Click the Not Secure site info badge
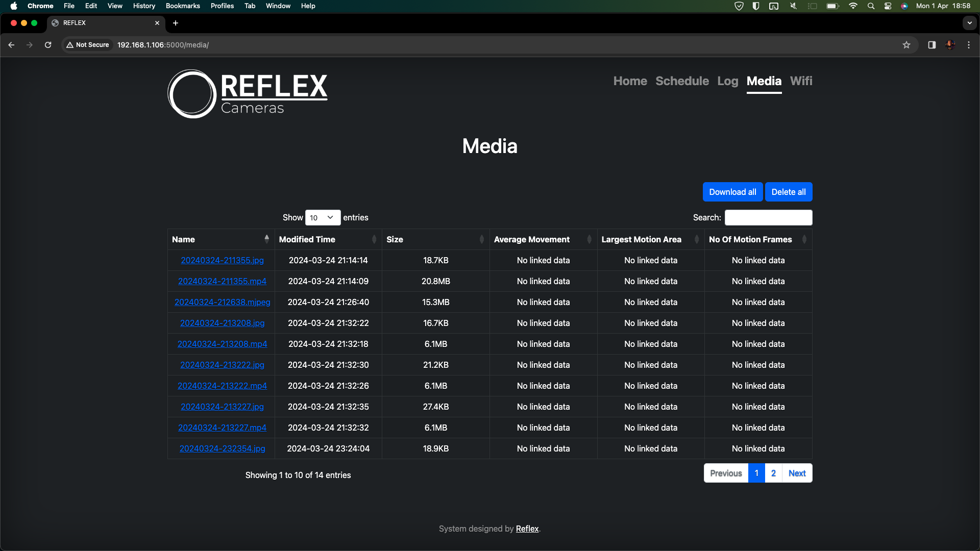 coord(88,45)
